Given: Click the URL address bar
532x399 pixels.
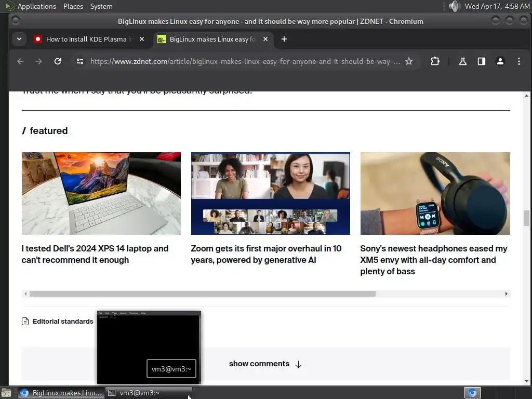Looking at the screenshot, I should [245, 61].
